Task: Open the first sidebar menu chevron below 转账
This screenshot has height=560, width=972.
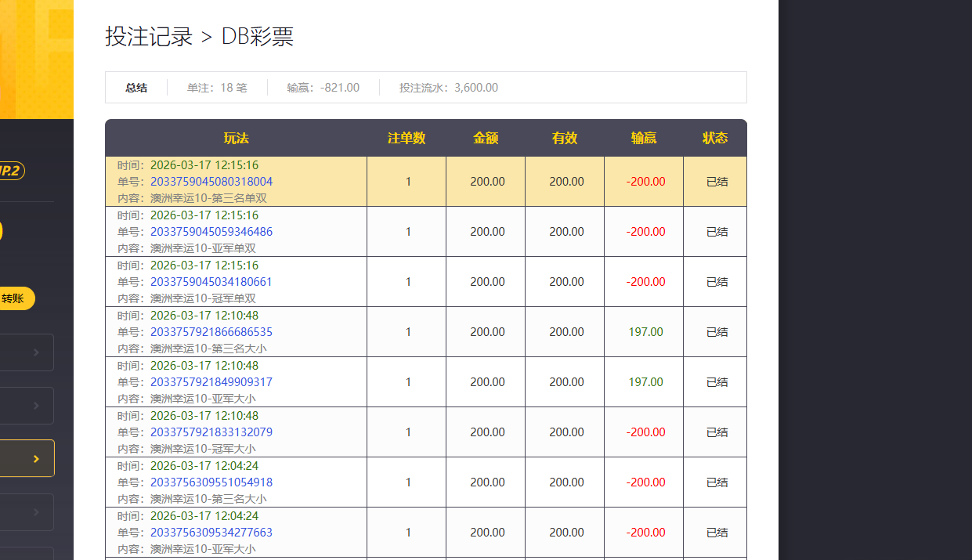Action: (x=36, y=353)
